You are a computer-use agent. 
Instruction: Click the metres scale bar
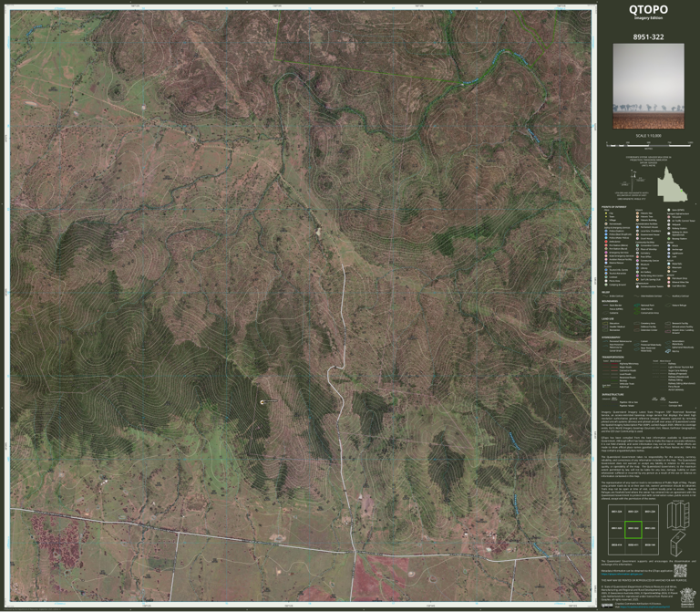[x=649, y=145]
